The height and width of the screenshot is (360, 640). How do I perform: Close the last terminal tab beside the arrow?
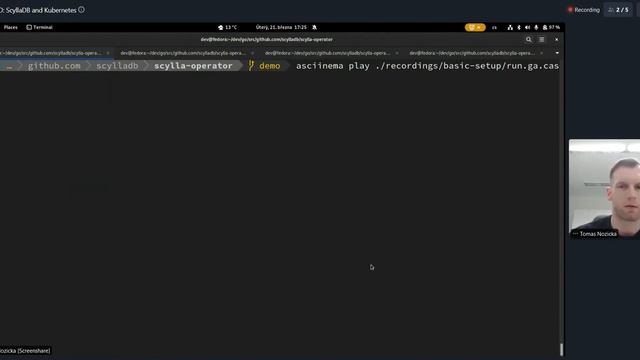coord(542,53)
